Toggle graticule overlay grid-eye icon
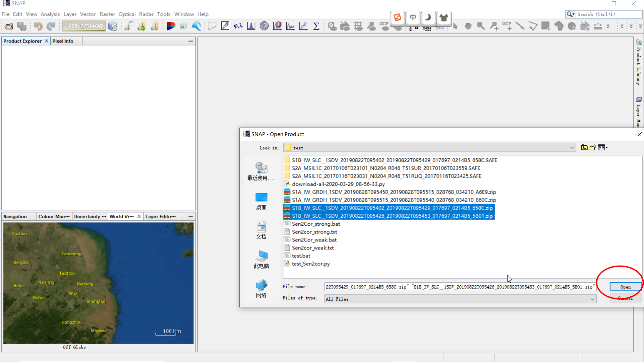 (x=358, y=26)
